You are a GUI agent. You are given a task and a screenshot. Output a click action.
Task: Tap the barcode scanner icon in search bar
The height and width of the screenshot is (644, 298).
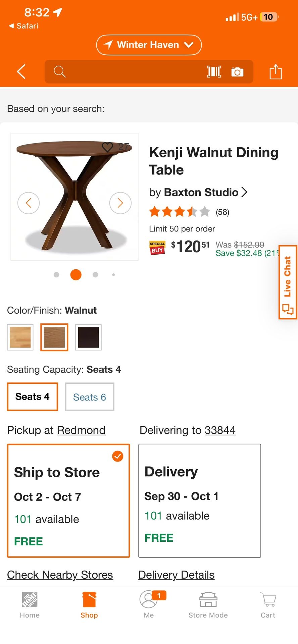214,71
